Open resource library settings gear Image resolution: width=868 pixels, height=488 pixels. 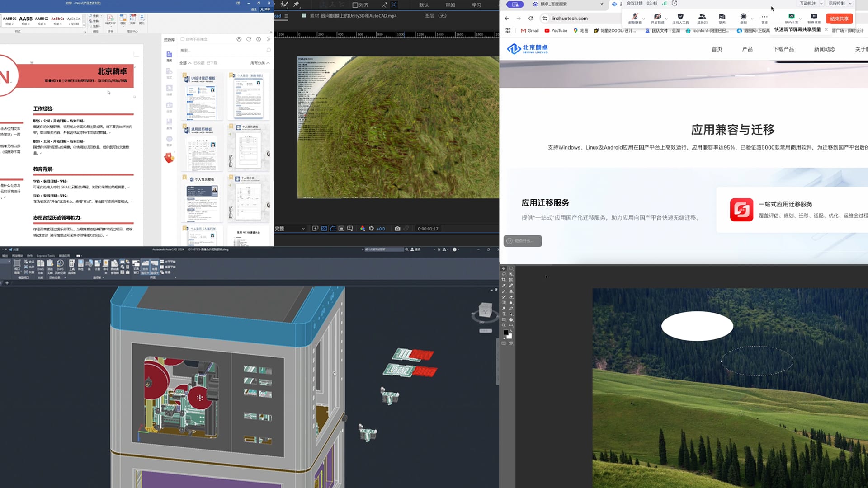tap(259, 39)
